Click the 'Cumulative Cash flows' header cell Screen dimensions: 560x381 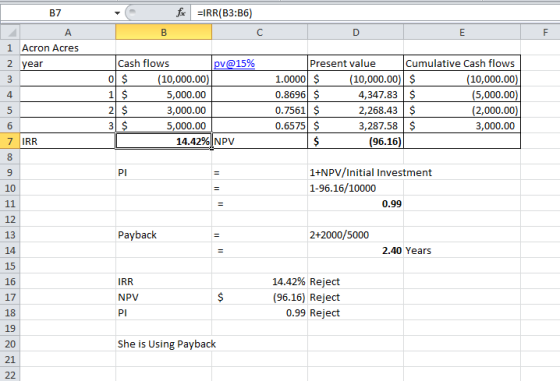pyautogui.click(x=462, y=64)
